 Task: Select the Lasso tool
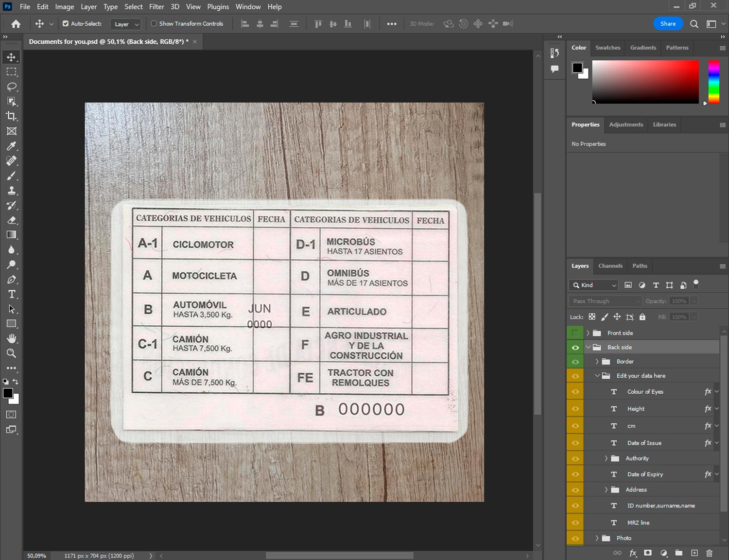click(11, 87)
